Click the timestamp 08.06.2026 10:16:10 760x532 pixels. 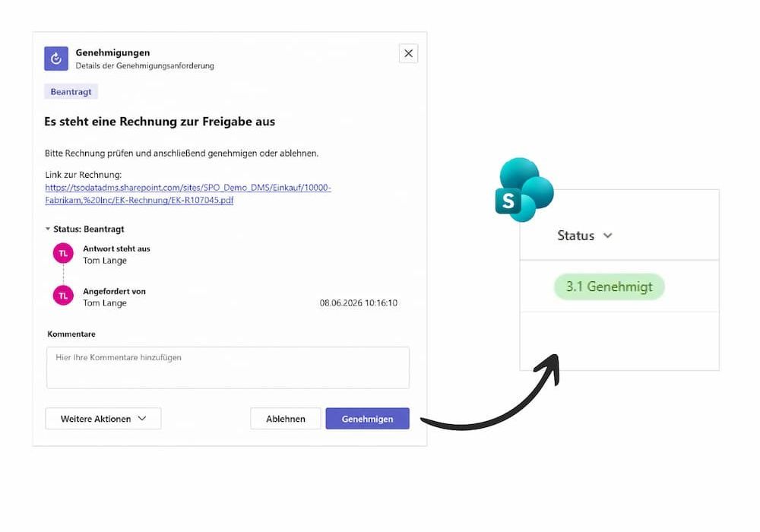coord(358,302)
